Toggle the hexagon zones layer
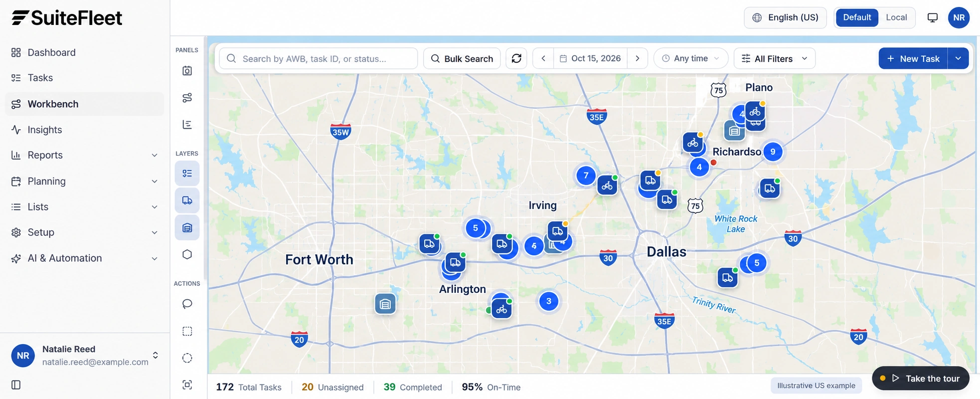Image resolution: width=980 pixels, height=399 pixels. point(187,254)
